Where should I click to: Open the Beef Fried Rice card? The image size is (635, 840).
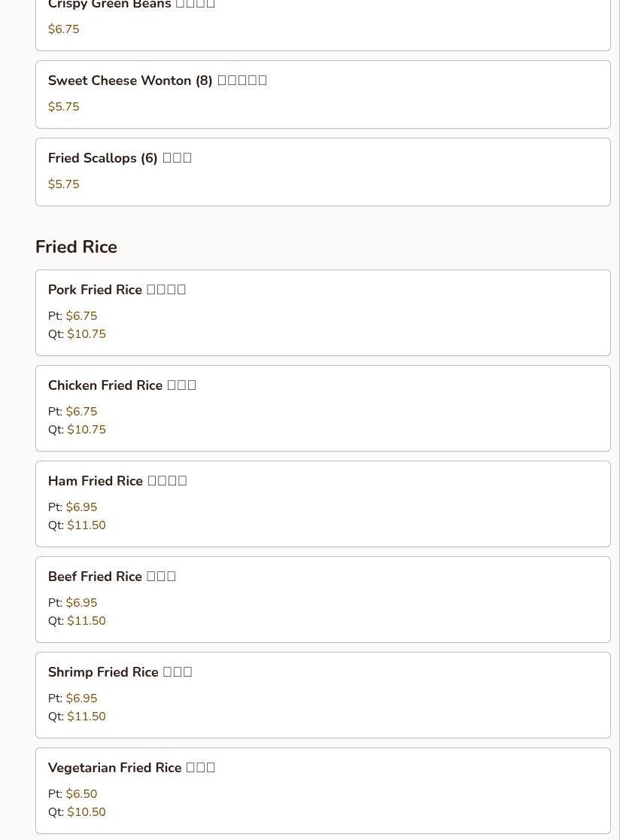coord(323,599)
